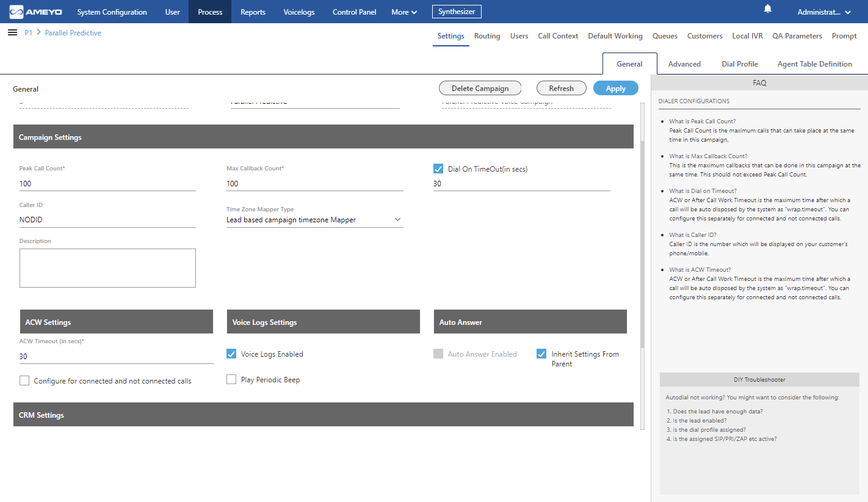
Task: Click the Description text area
Action: [107, 268]
